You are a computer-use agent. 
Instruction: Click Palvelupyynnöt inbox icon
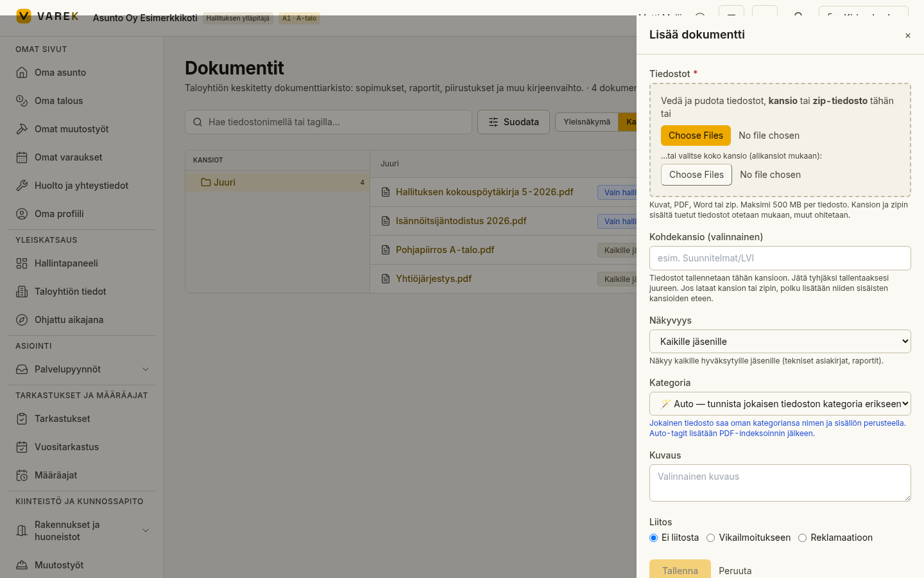22,369
